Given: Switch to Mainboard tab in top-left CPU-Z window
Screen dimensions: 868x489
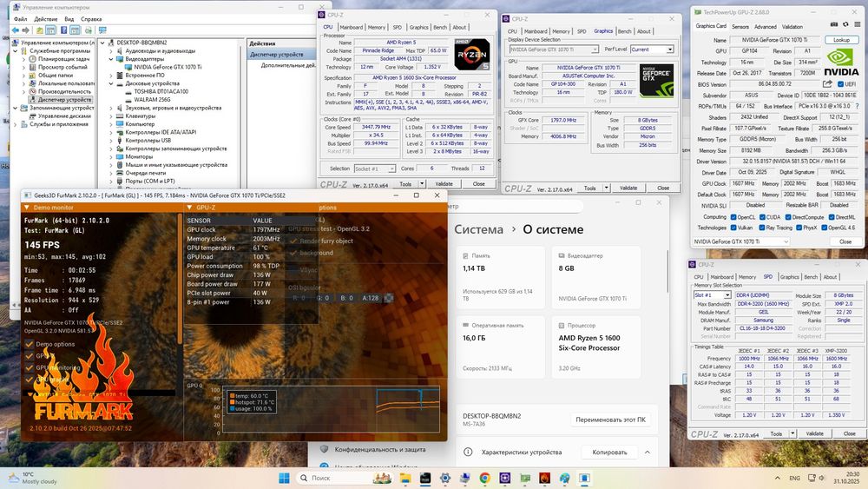Looking at the screenshot, I should [x=352, y=27].
